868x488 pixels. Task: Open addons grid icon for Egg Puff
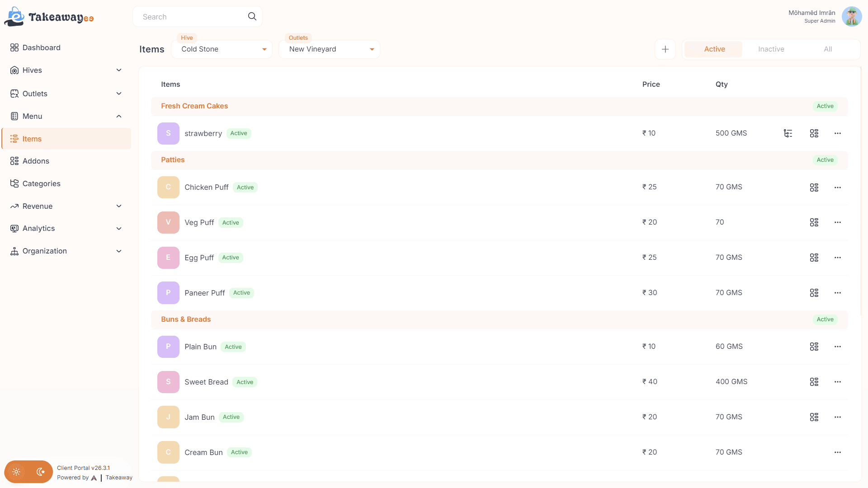(x=814, y=258)
